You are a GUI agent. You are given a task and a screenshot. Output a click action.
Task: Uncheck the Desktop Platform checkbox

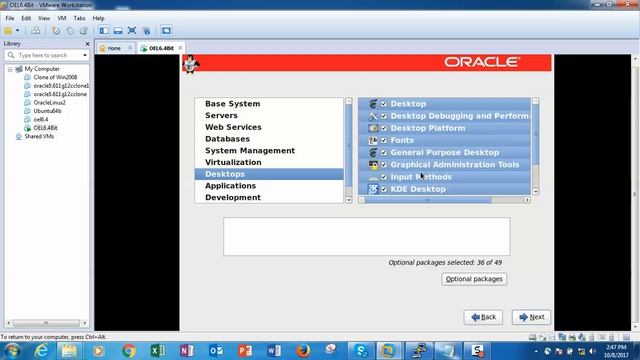[x=384, y=128]
